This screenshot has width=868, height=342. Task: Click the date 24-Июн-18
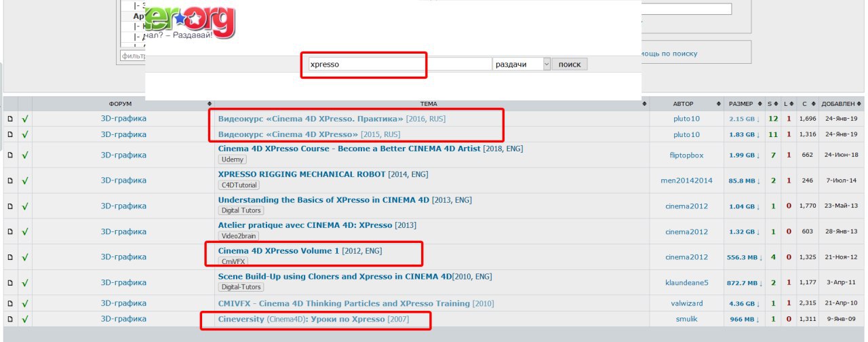(841, 155)
